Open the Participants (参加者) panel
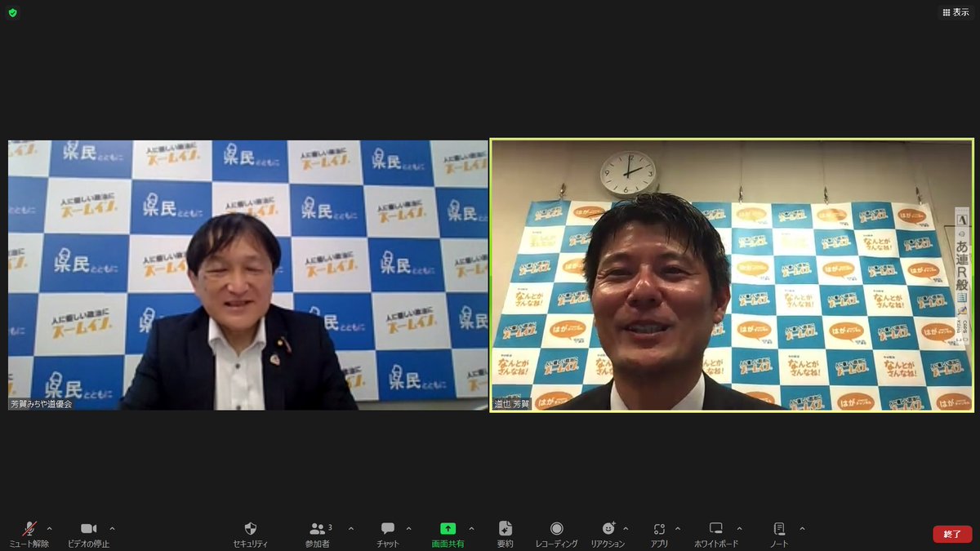 point(318,535)
